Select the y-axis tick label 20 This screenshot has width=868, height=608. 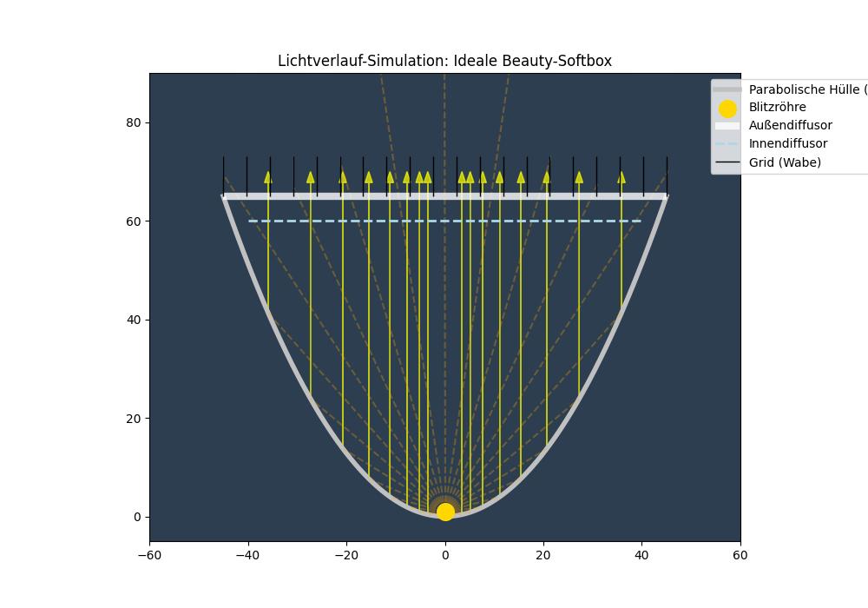click(134, 419)
